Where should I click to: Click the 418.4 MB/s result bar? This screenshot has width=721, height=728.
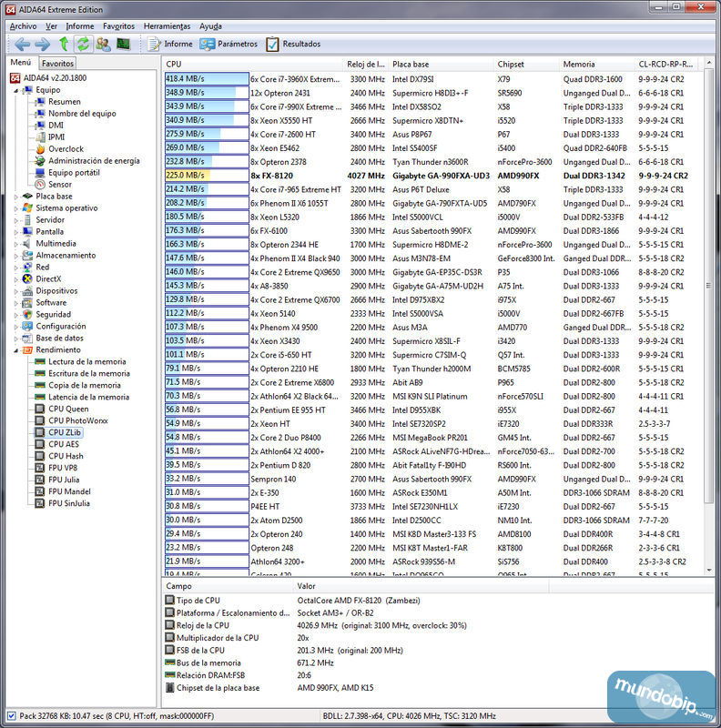(207, 79)
